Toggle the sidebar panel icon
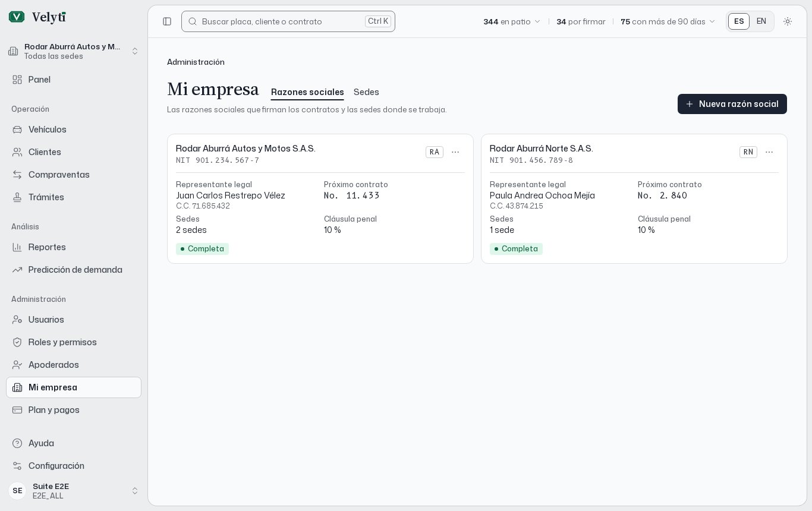Screen dimensions: 812x511 click(167, 21)
